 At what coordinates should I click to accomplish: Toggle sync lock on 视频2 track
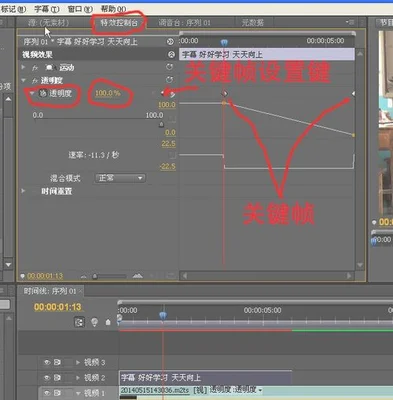pyautogui.click(x=57, y=378)
